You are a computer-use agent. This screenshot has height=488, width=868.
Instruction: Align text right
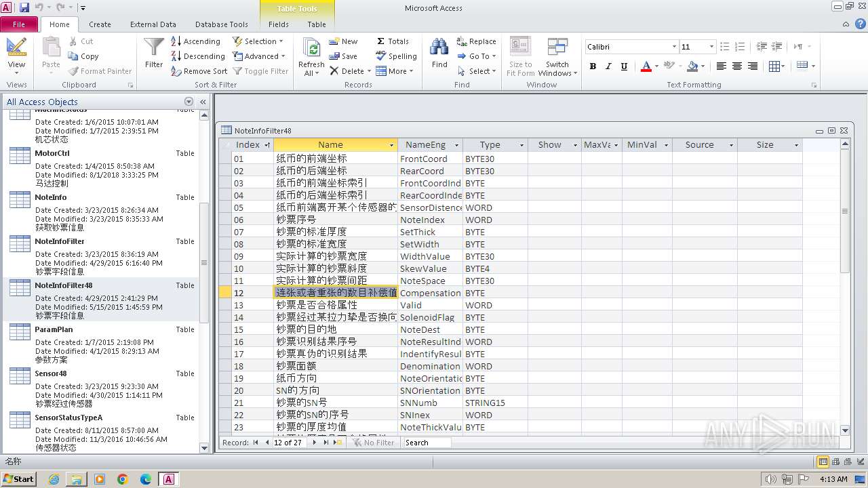coord(753,66)
